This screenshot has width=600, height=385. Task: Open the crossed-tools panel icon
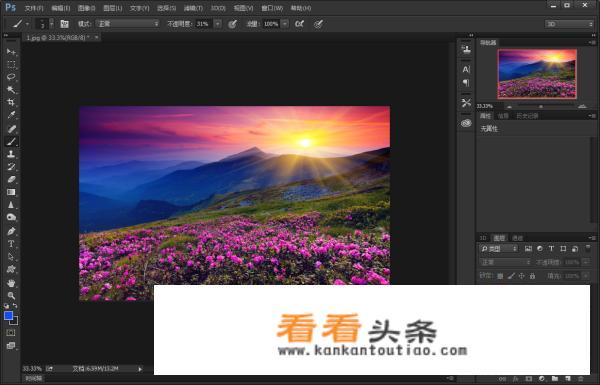466,103
